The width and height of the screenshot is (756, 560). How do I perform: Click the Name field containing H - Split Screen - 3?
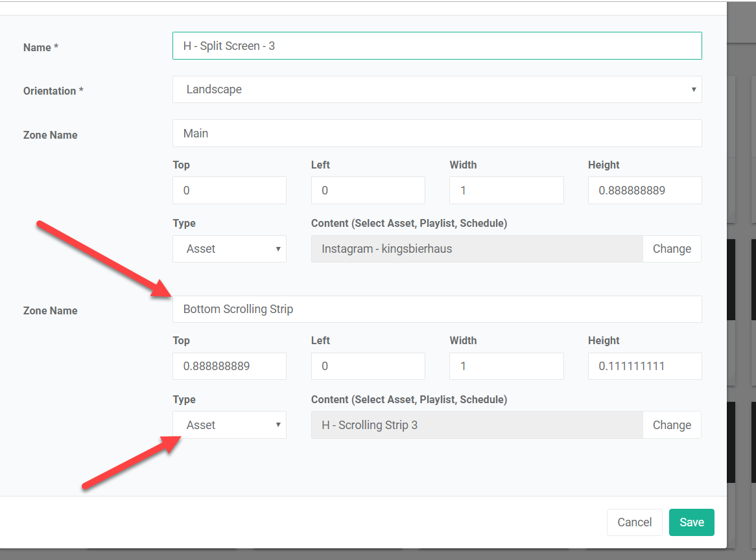coord(436,46)
